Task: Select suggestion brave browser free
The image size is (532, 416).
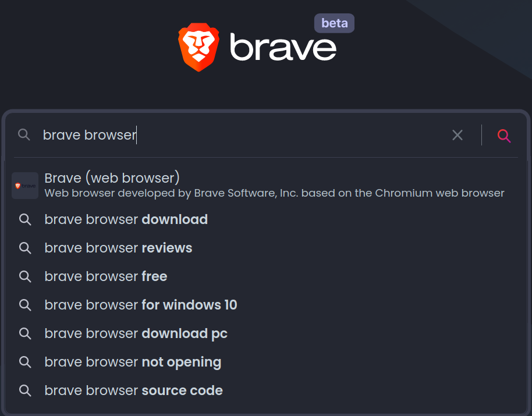Action: [x=265, y=276]
